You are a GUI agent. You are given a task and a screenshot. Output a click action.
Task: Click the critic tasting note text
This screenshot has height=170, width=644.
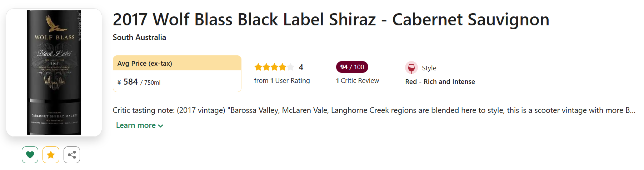pyautogui.click(x=374, y=110)
